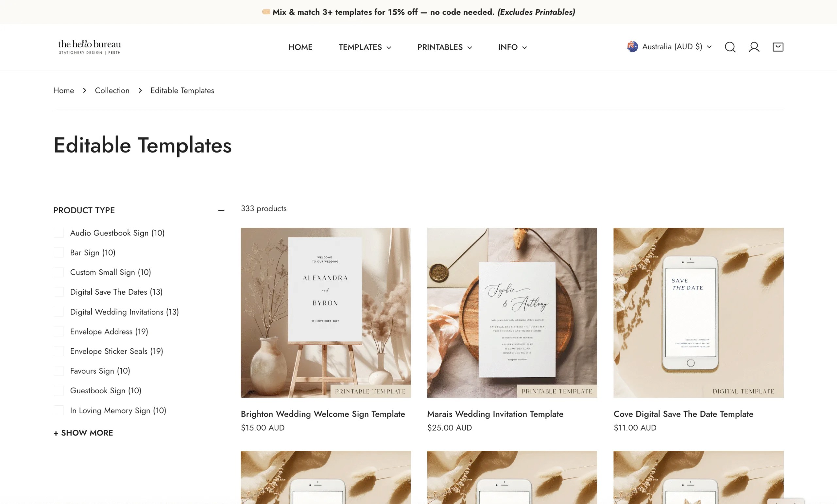Image resolution: width=837 pixels, height=504 pixels.
Task: Click the hello bureau logo
Action: (x=89, y=47)
